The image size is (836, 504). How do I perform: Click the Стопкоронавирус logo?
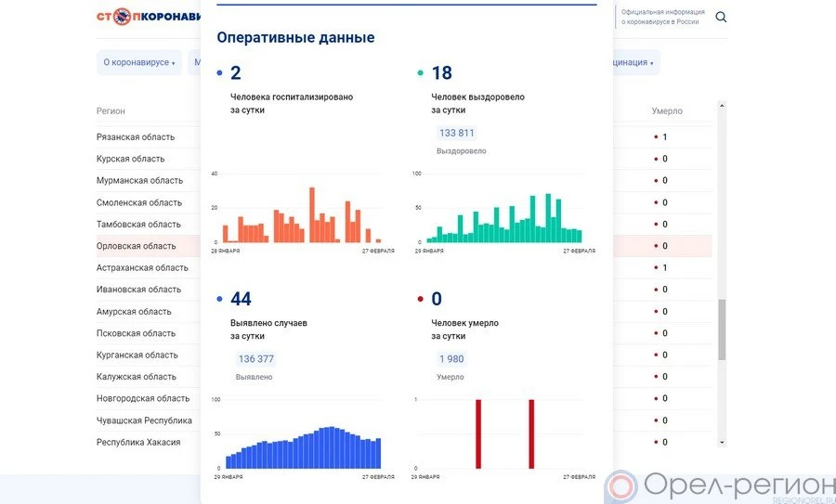(x=147, y=18)
